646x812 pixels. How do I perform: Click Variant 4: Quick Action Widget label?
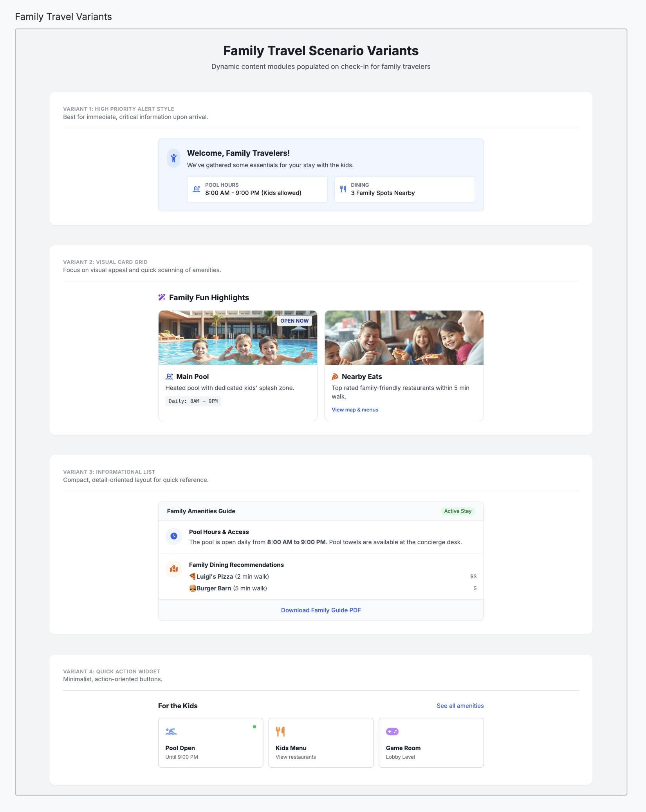pos(112,671)
